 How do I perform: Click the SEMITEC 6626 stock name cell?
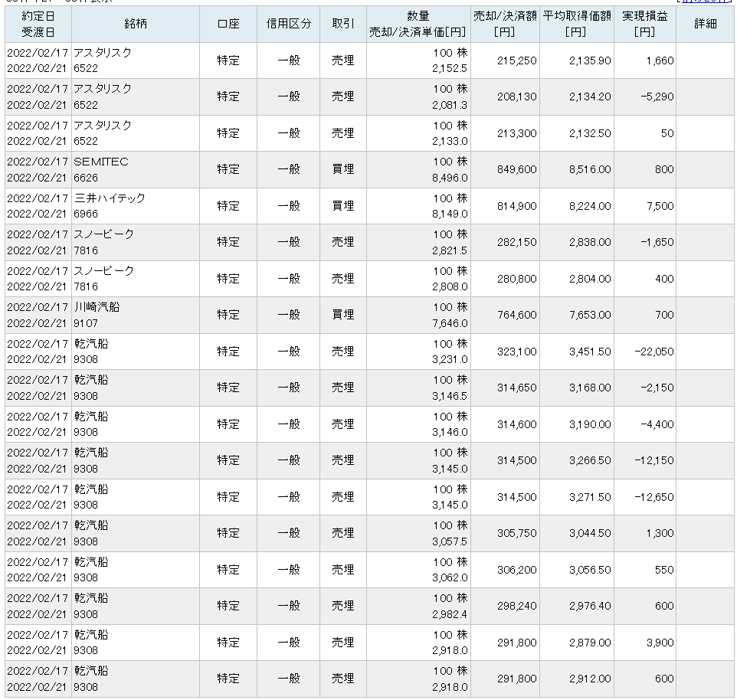pos(136,169)
